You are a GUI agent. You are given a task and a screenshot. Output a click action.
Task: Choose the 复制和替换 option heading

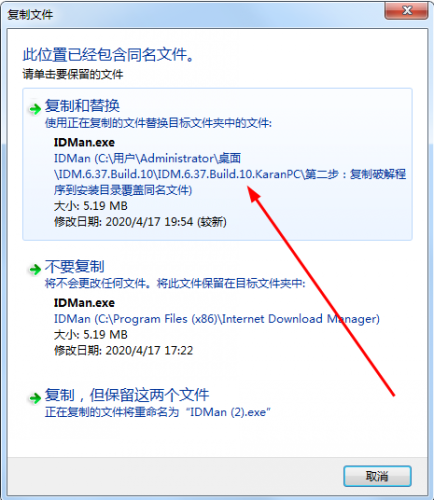pos(82,106)
